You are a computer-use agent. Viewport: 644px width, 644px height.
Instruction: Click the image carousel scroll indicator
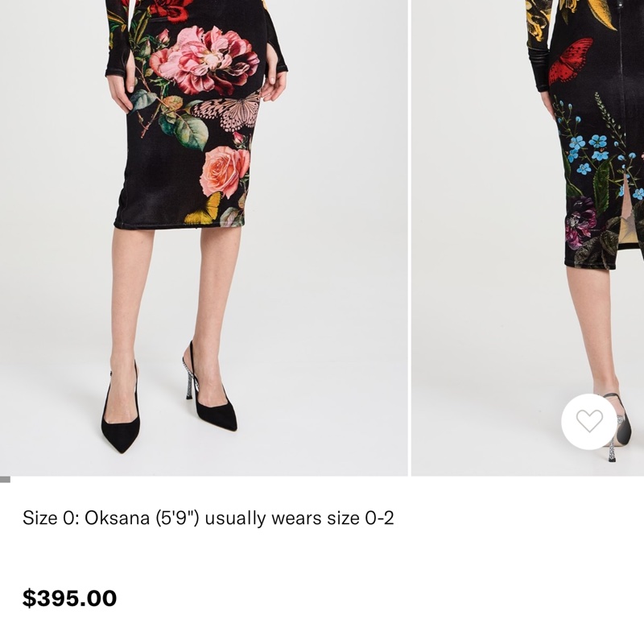point(5,479)
